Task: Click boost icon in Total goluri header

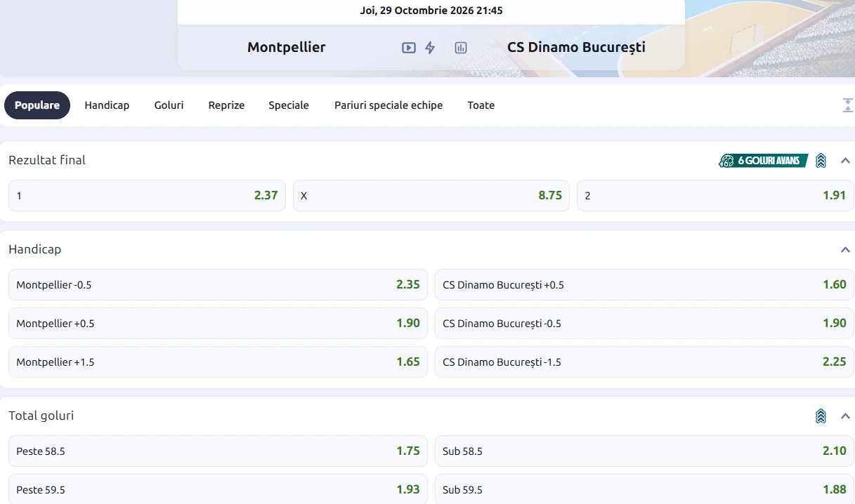Action: pyautogui.click(x=821, y=416)
